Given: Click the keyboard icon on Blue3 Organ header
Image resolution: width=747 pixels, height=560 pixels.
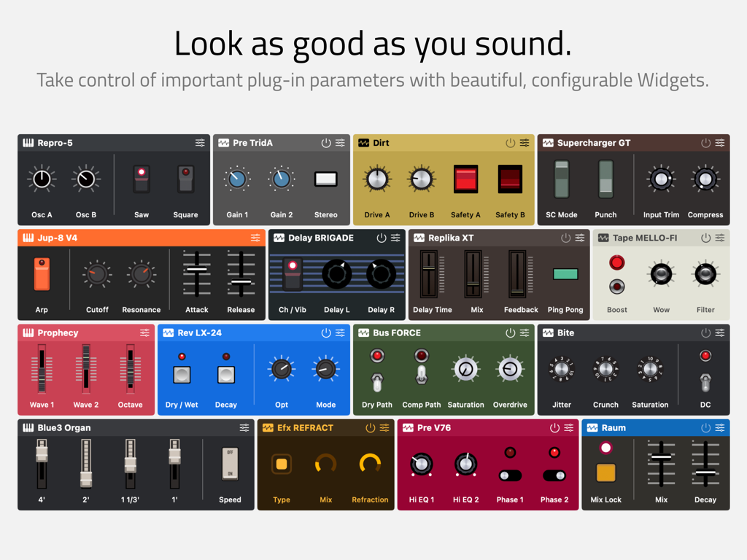Looking at the screenshot, I should tap(27, 428).
